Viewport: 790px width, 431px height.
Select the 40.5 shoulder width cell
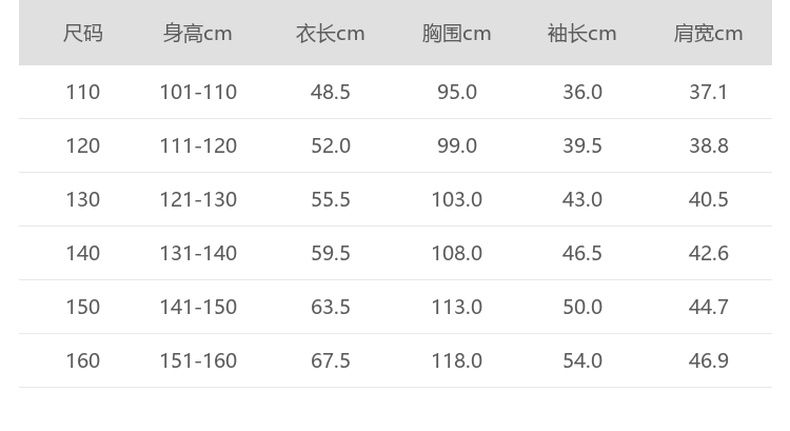[x=708, y=200]
